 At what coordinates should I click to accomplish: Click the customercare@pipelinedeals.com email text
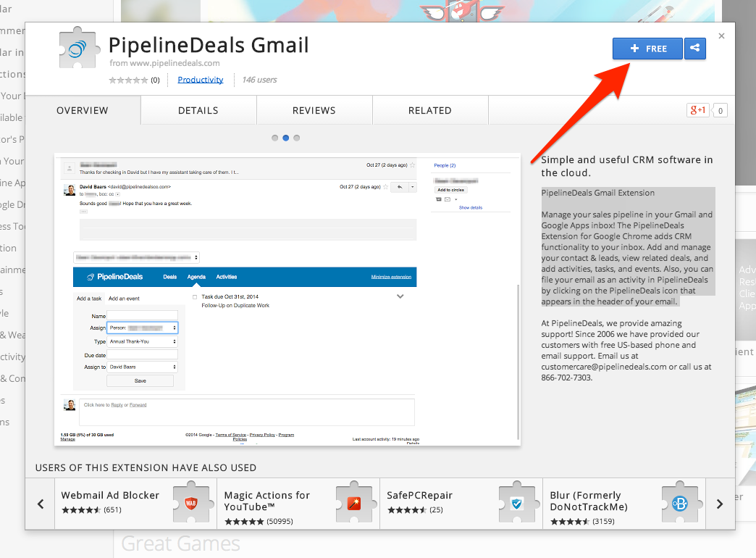coord(604,367)
